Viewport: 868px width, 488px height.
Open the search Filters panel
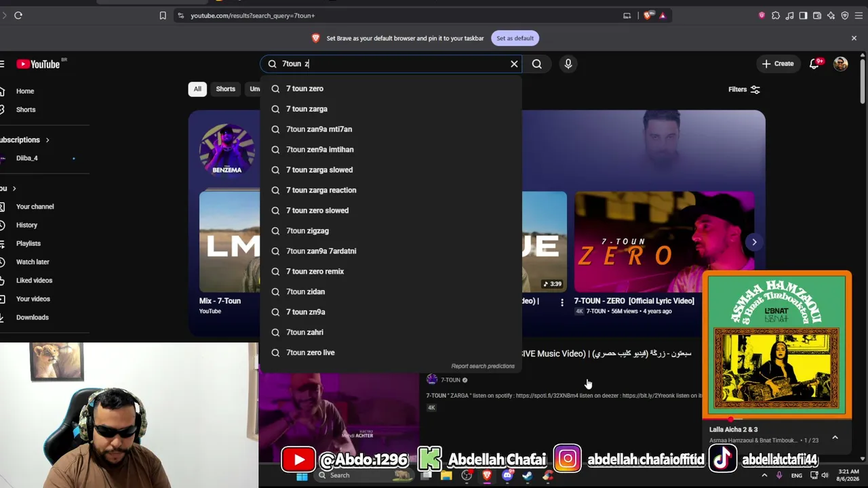pos(744,89)
